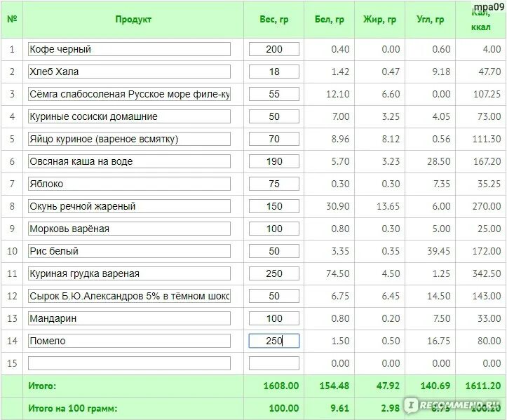Click product field 'Хлеб Хала'
Viewport: 507px width, 420px height.
[129, 72]
